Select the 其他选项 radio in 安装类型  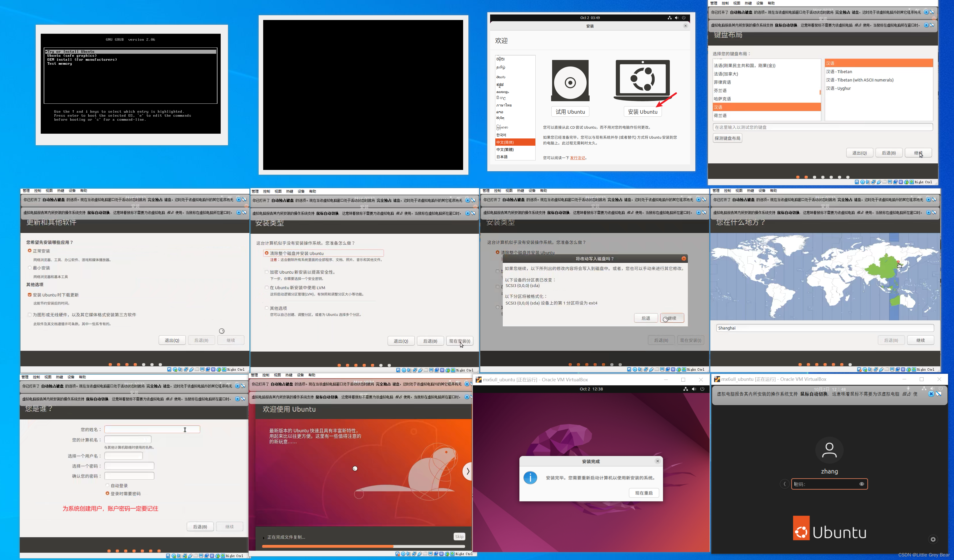266,308
